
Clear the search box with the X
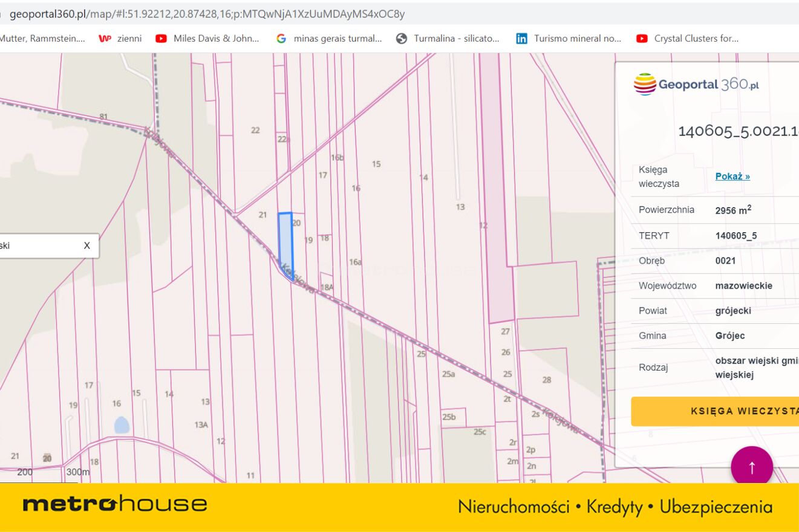(x=87, y=245)
